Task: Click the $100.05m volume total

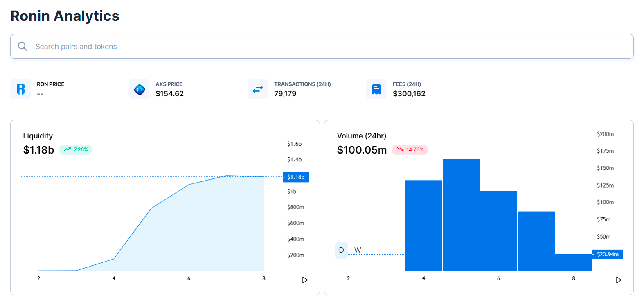Action: tap(362, 150)
